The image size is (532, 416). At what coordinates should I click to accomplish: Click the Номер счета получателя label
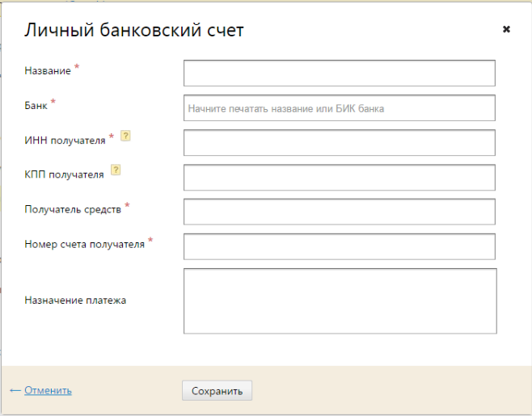[85, 244]
